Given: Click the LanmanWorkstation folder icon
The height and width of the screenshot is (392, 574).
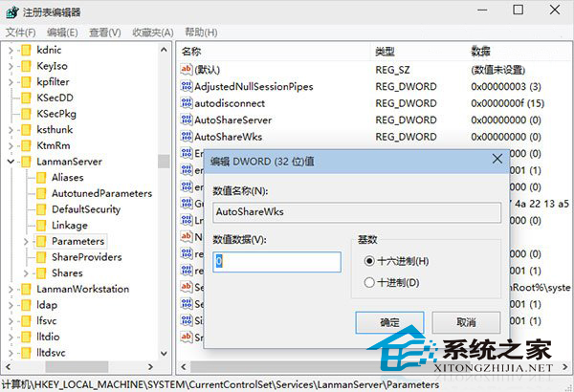Looking at the screenshot, I should pos(26,289).
